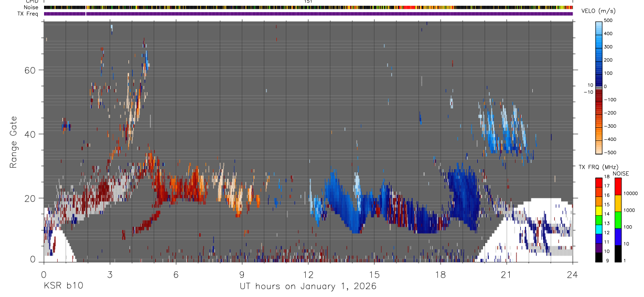The image size is (644, 297).
Task: Click the Noise color strip above plot
Action: tap(308, 8)
